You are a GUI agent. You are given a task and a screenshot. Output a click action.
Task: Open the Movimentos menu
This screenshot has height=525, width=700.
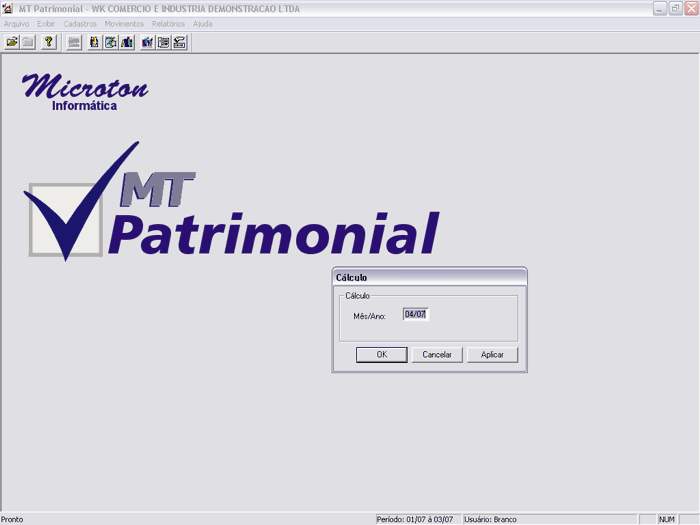(124, 23)
